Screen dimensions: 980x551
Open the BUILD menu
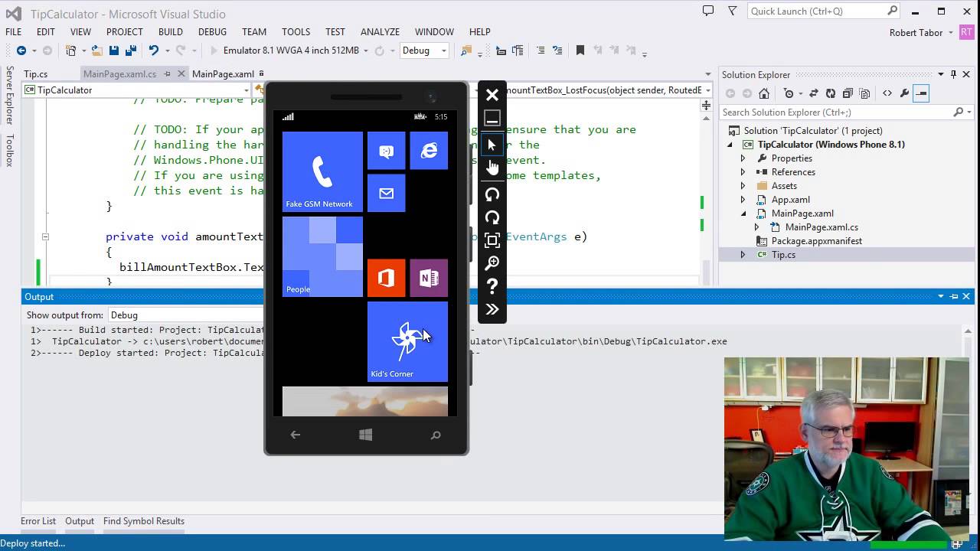tap(170, 31)
